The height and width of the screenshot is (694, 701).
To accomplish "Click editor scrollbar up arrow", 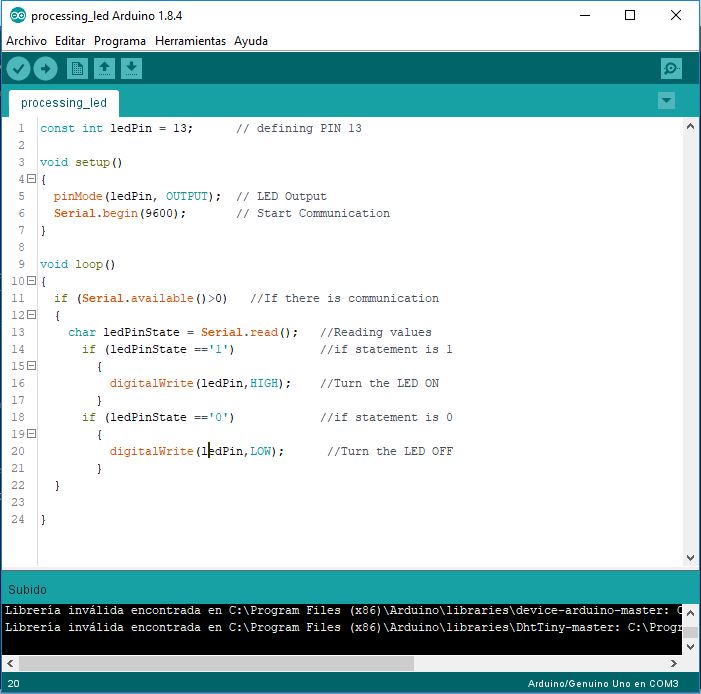I will 690,127.
